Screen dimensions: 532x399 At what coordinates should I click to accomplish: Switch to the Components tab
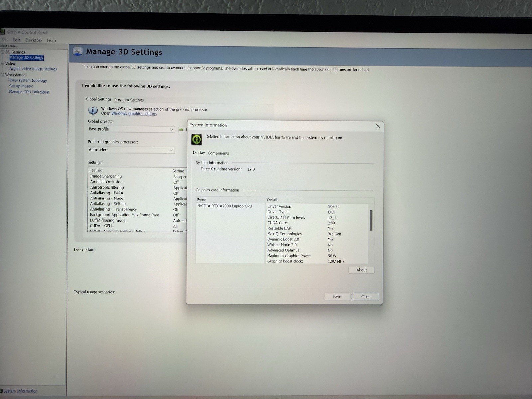click(x=218, y=153)
